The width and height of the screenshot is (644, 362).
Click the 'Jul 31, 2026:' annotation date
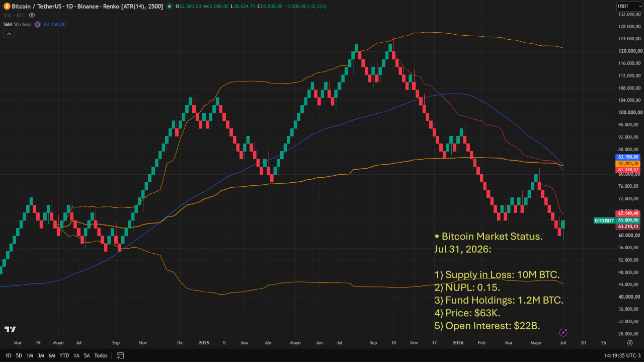pos(463,249)
